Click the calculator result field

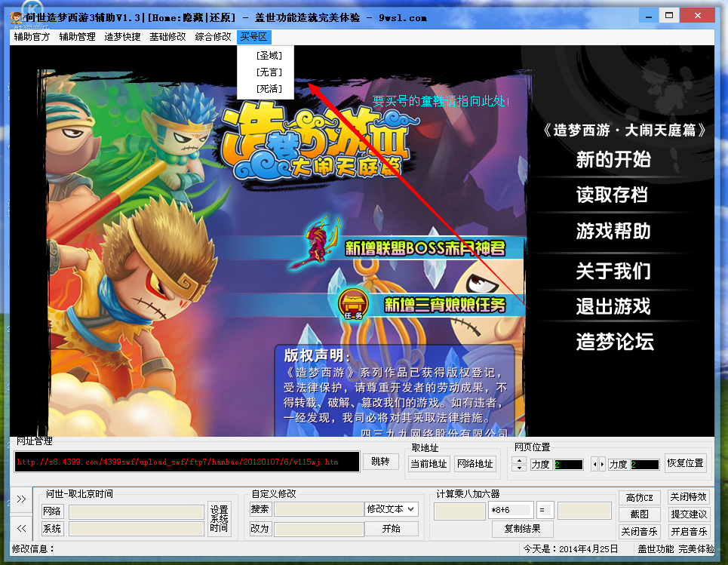click(x=584, y=510)
